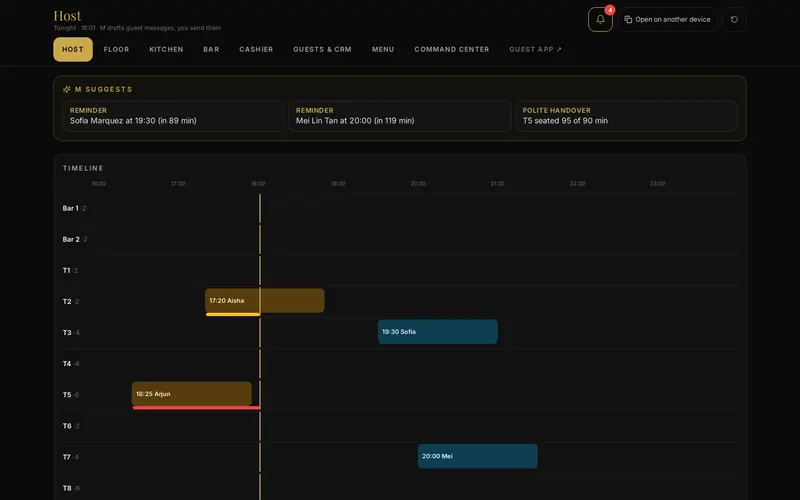
Task: Select the Host tab
Action: (73, 49)
